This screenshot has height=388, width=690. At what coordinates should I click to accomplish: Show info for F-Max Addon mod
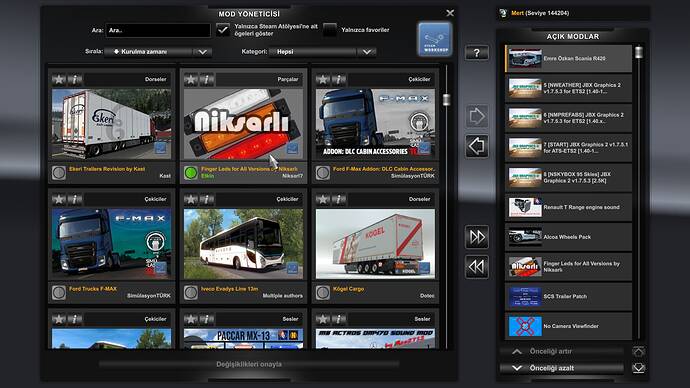coord(338,79)
